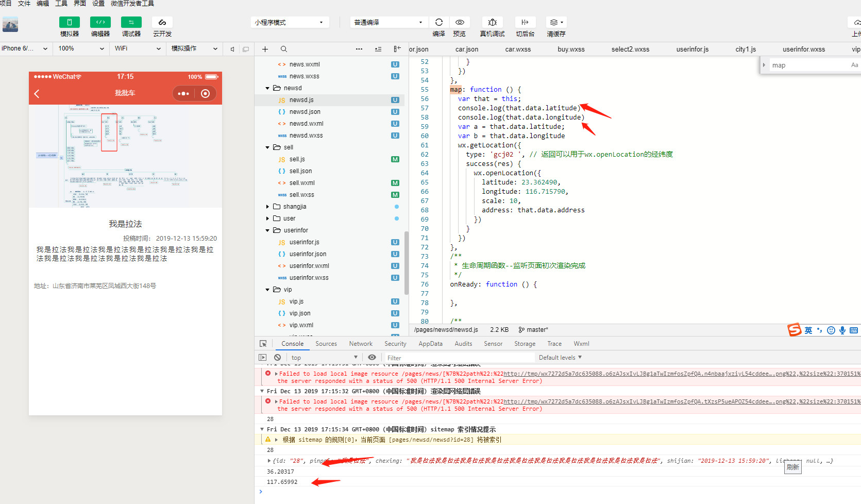
Task: Click the Sogou input method icon
Action: (x=794, y=330)
